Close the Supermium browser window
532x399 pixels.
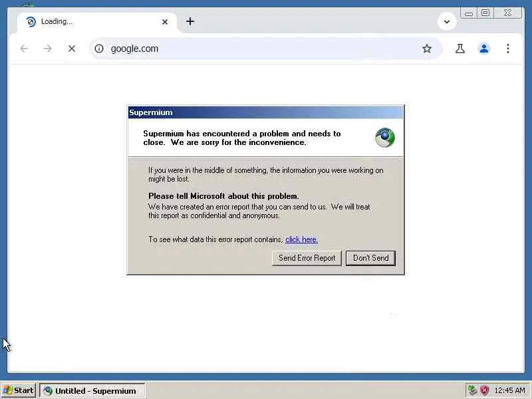coord(508,13)
